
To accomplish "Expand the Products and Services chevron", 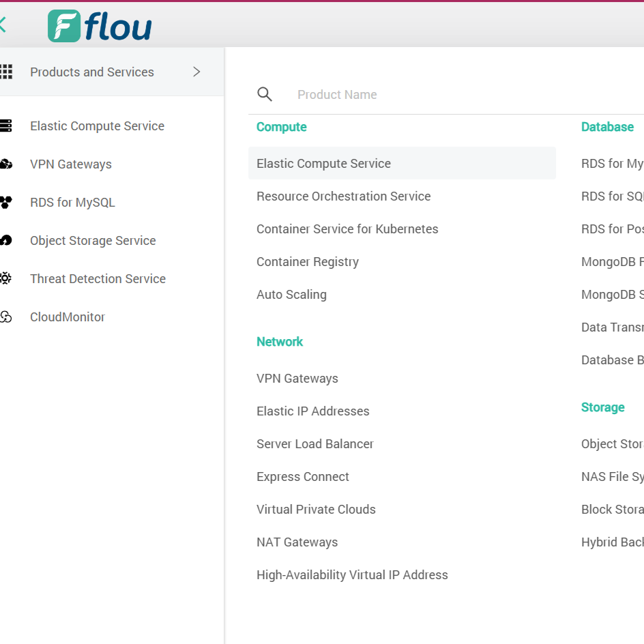I will click(196, 72).
